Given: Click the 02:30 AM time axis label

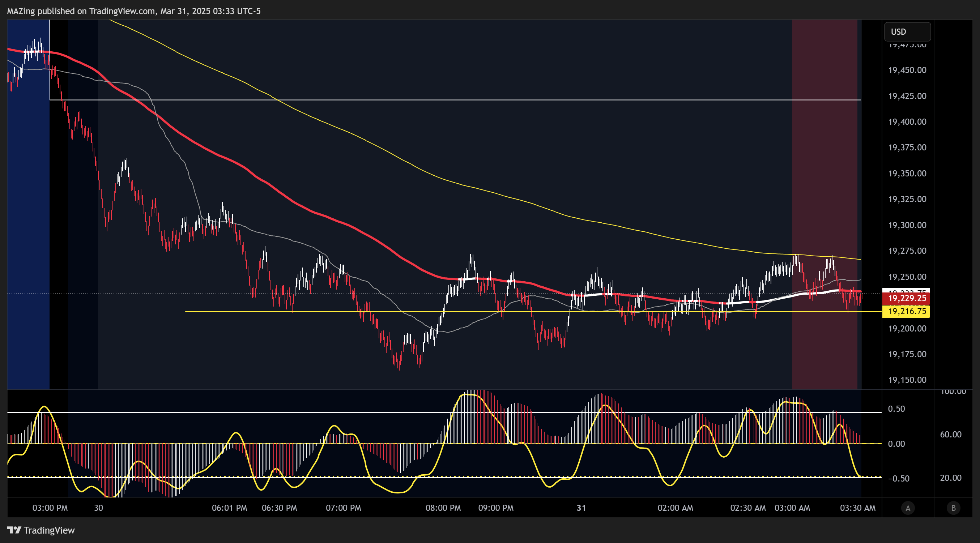Looking at the screenshot, I should point(748,508).
